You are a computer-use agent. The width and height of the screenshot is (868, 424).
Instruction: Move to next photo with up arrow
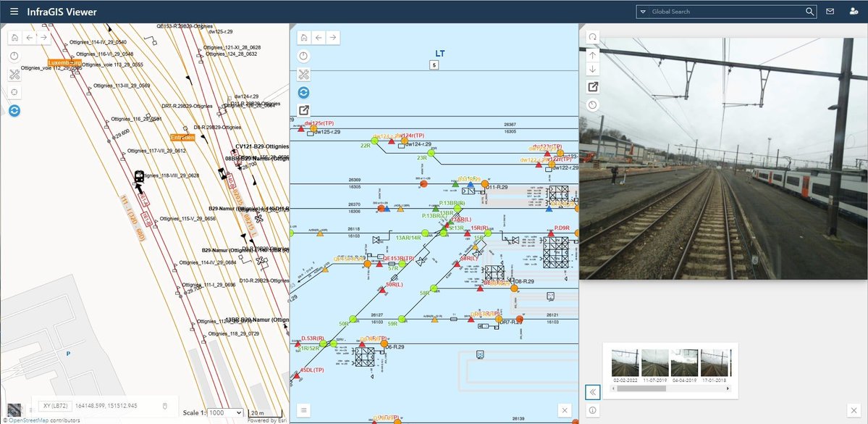(x=592, y=55)
